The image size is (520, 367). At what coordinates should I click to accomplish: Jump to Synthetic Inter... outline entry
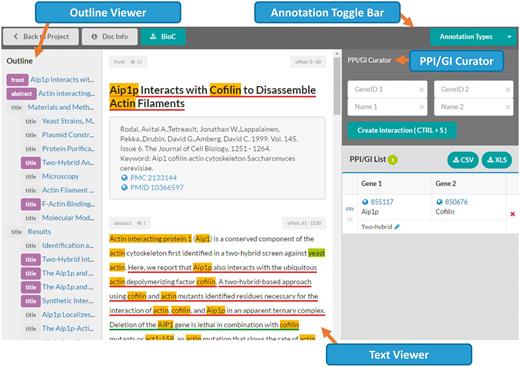[68, 301]
